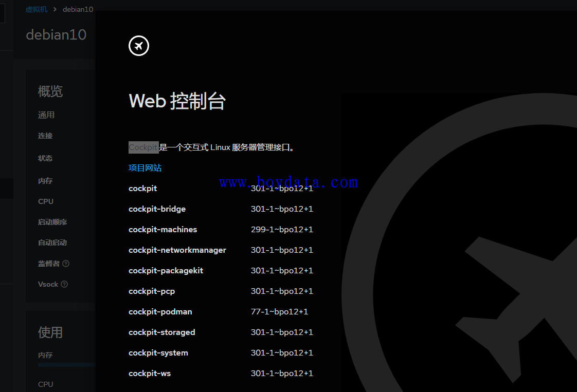This screenshot has width=577, height=392.
Task: Click the cockpit-ws package name
Action: pos(150,373)
